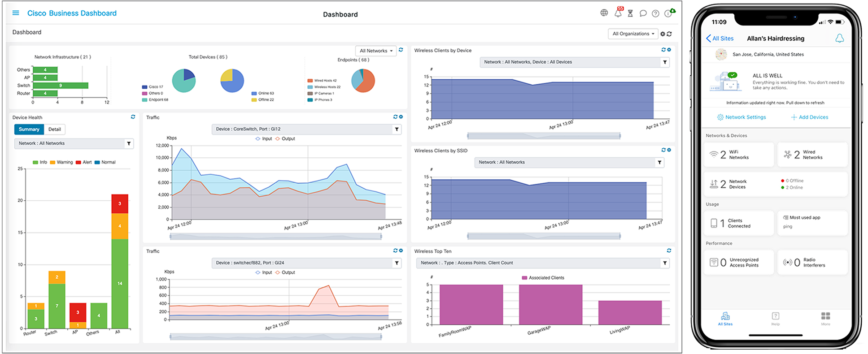This screenshot has width=868, height=354.
Task: Expand the All Organizations dropdown
Action: click(x=633, y=34)
